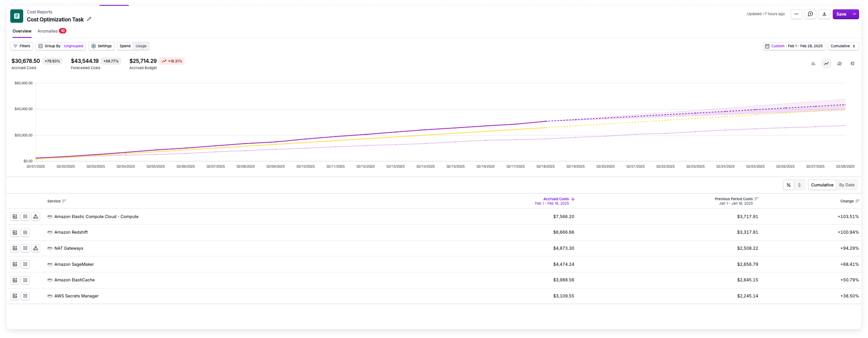Open the Cumulative chart mode dropdown
The width and height of the screenshot is (868, 338).
click(x=843, y=46)
